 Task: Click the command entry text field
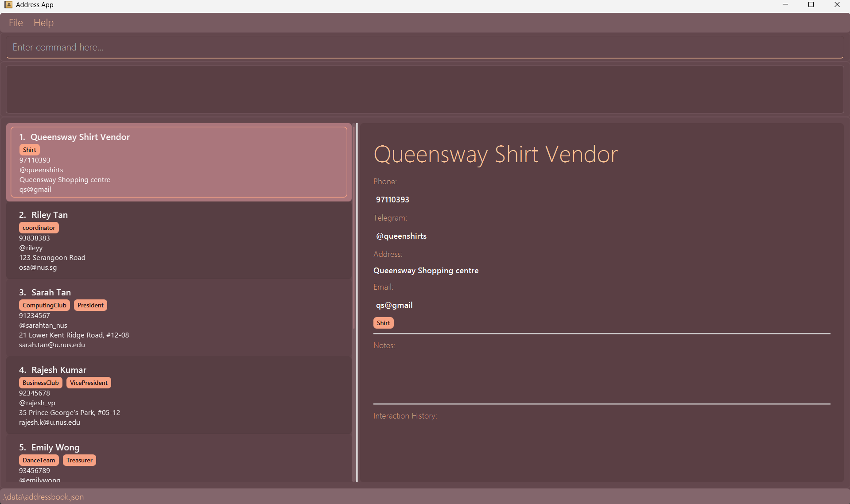[424, 47]
